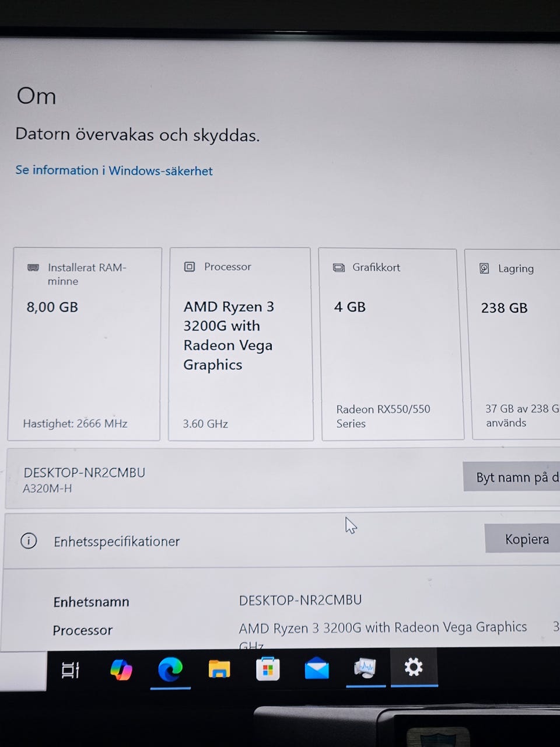
Task: Click the 3.60 GHz speed text
Action: point(205,424)
